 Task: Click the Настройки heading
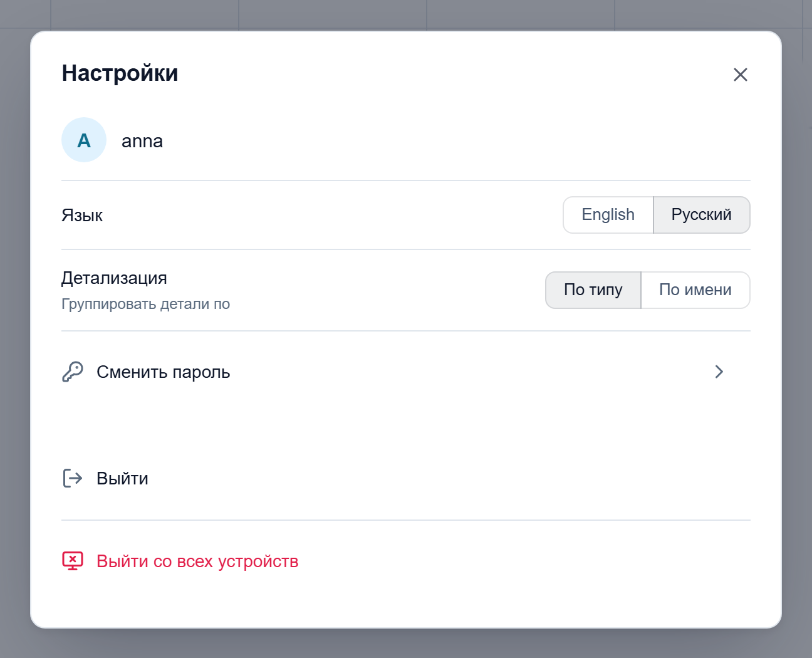(x=120, y=73)
